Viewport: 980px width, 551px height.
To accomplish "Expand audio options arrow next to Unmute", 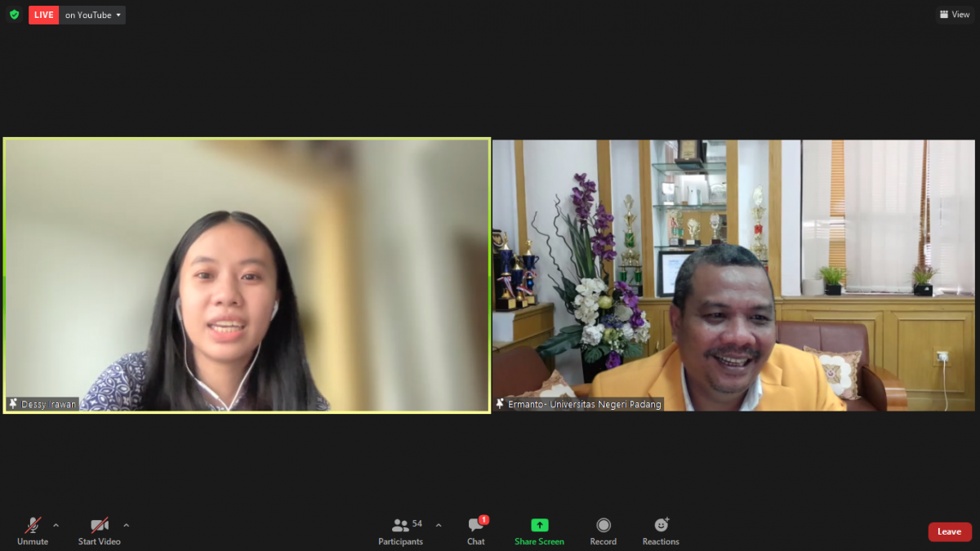I will coord(56,525).
